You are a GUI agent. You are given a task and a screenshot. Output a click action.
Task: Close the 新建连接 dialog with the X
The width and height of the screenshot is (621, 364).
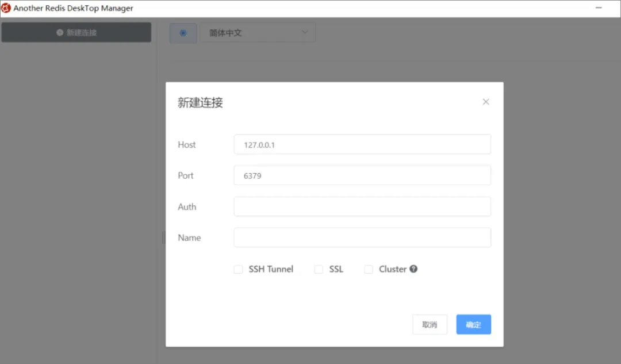(x=485, y=102)
